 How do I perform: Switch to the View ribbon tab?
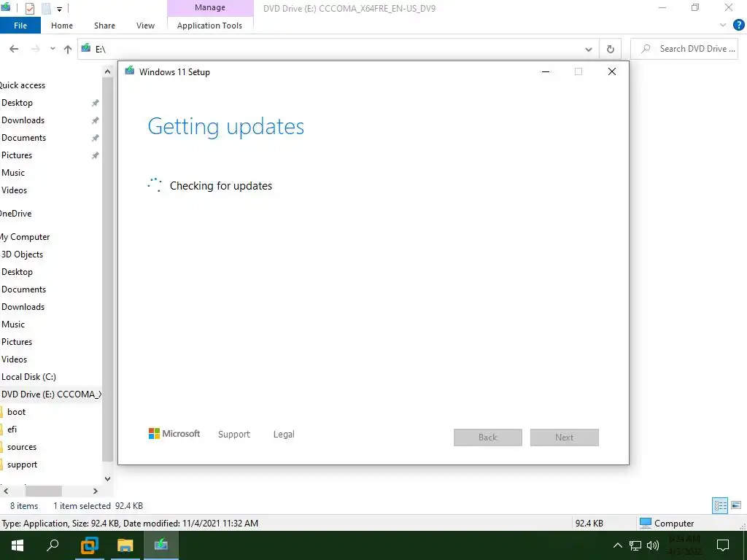click(145, 26)
